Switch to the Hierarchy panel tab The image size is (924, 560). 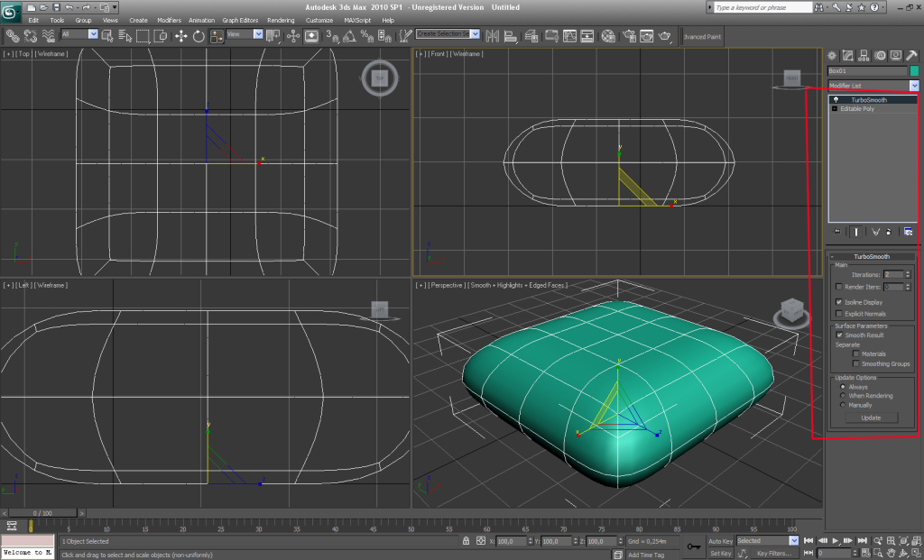coord(864,56)
